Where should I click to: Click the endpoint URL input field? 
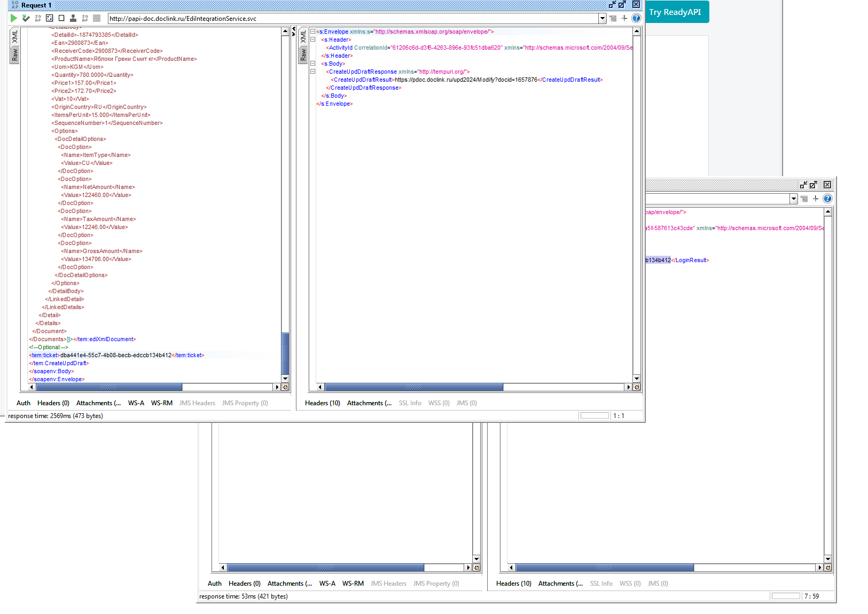click(353, 18)
